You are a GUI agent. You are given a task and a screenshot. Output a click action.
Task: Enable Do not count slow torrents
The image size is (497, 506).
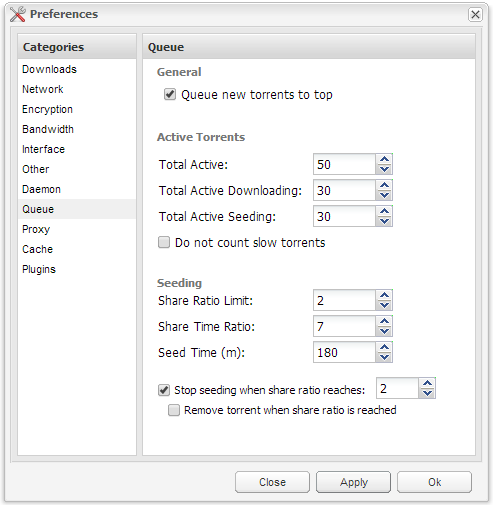coord(164,242)
